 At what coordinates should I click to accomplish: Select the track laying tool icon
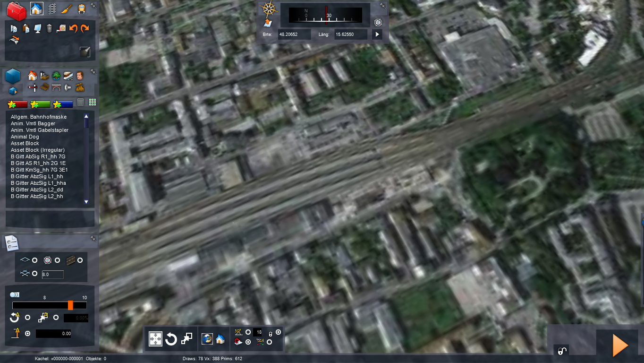(x=52, y=9)
